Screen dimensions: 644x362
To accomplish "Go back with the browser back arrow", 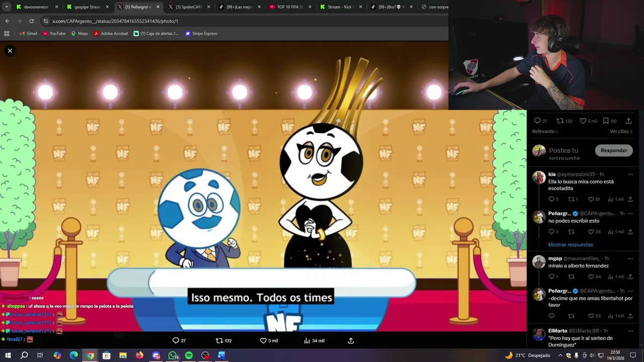I will pyautogui.click(x=7, y=21).
